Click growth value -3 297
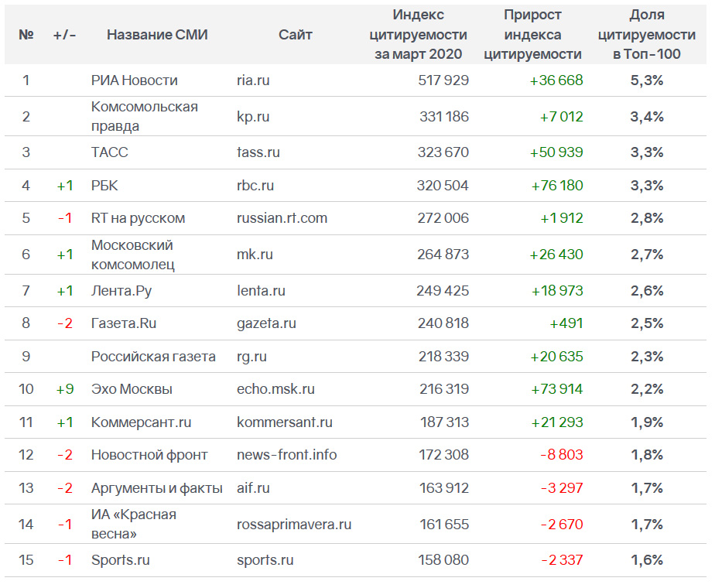 (562, 488)
